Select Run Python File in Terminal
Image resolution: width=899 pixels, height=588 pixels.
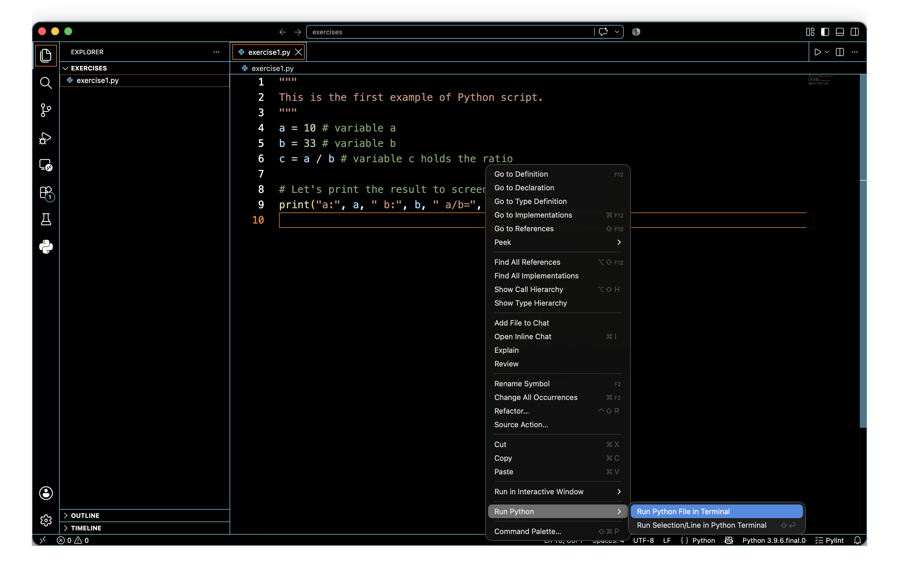717,511
